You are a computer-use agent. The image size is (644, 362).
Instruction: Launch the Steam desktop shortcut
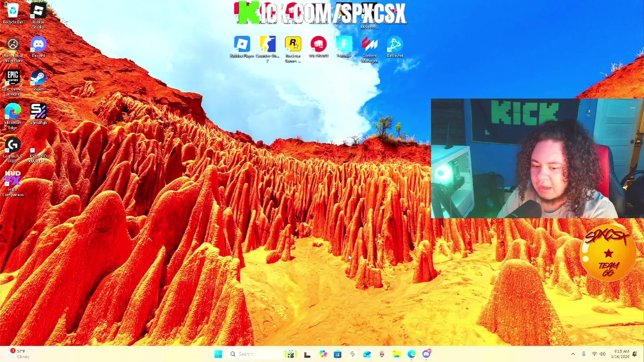pyautogui.click(x=38, y=81)
